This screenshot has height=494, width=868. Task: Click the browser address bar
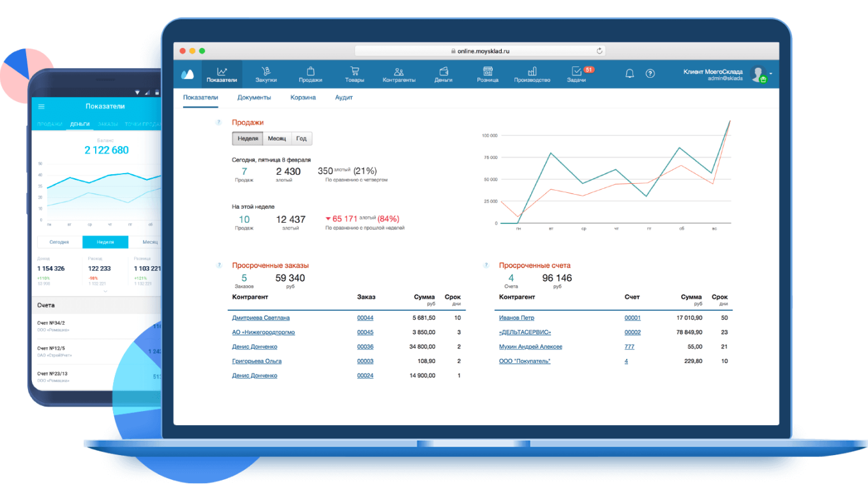pos(479,51)
